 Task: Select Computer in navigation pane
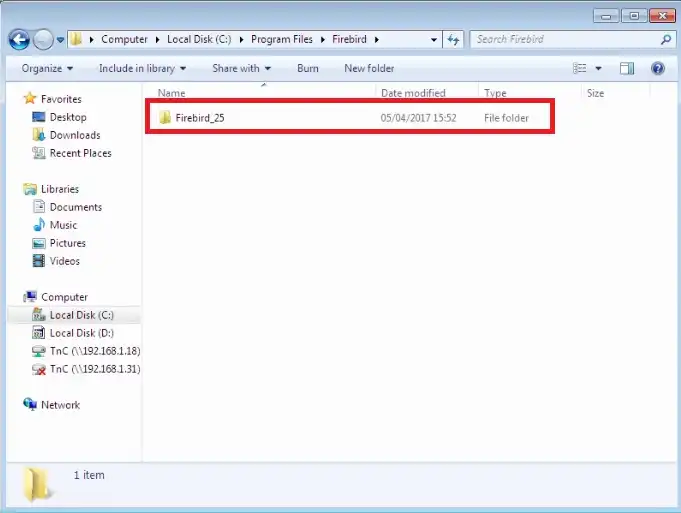tap(64, 297)
